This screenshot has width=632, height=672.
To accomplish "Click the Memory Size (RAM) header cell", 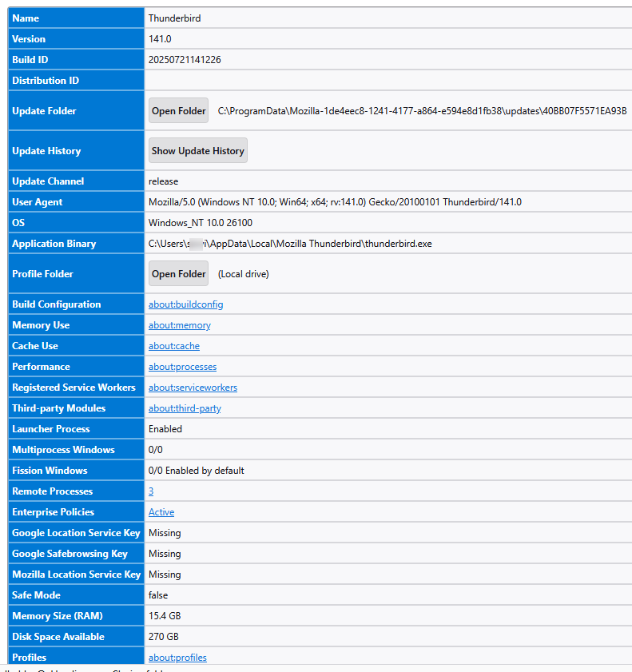I will (76, 616).
